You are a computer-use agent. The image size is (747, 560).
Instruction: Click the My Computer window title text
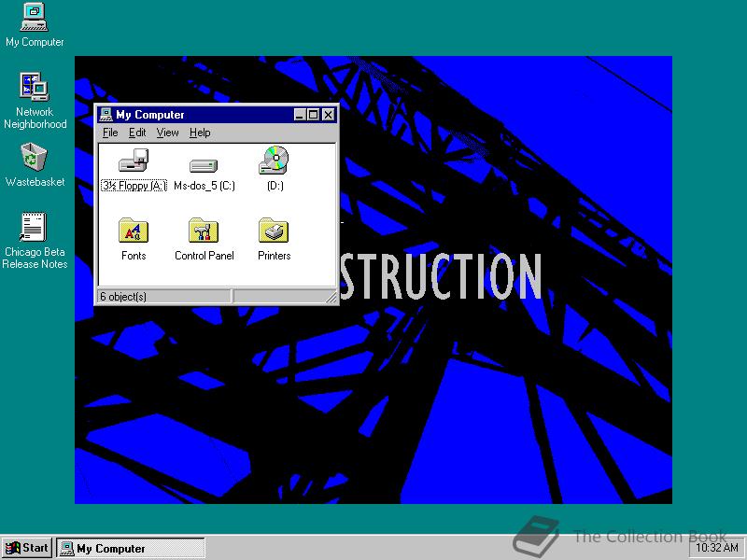150,114
